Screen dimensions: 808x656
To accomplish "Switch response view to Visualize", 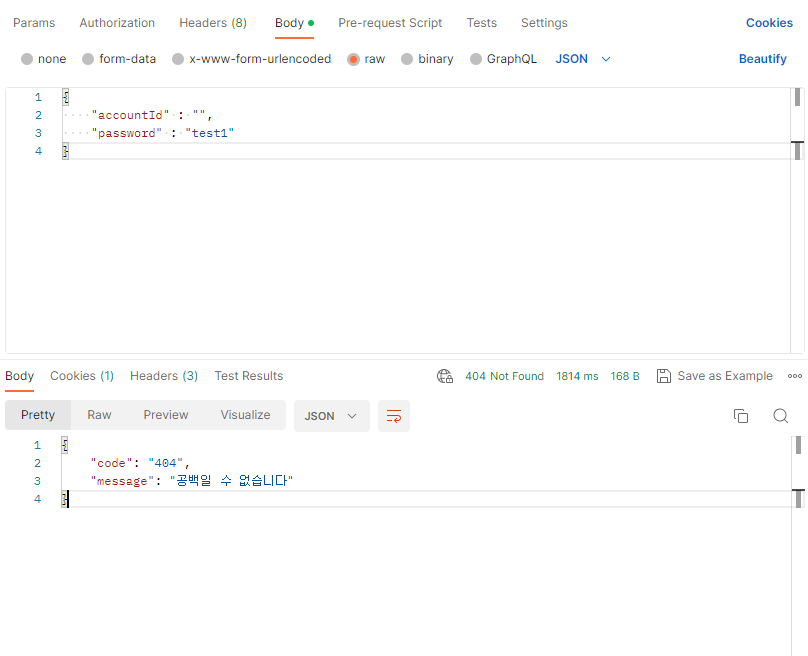I will coord(245,415).
